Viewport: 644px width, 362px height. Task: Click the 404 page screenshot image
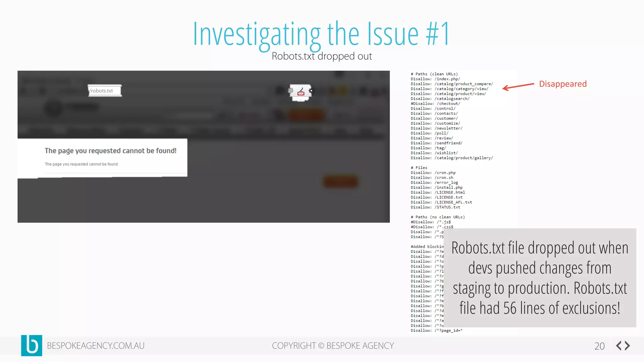pos(203,146)
